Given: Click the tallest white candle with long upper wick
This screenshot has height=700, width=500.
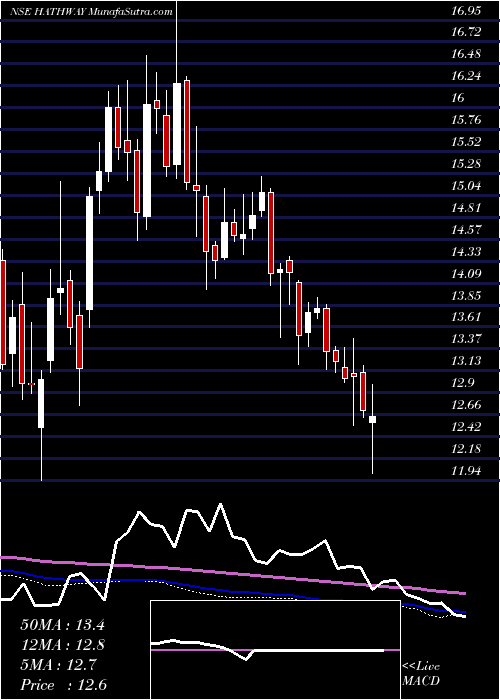Looking at the screenshot, I should point(177,124).
